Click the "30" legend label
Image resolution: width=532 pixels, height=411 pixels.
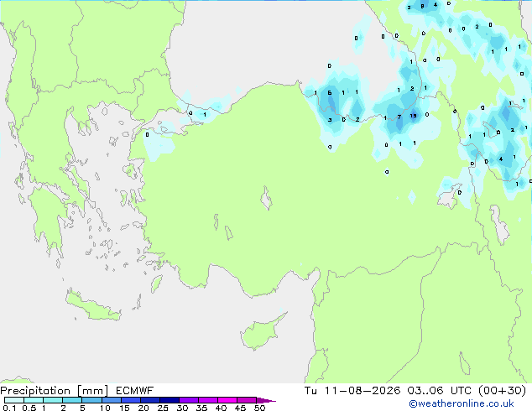tap(182, 408)
